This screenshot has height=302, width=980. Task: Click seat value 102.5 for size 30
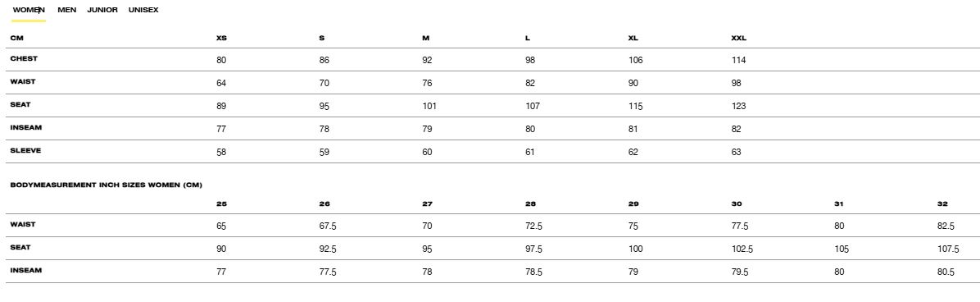742,249
